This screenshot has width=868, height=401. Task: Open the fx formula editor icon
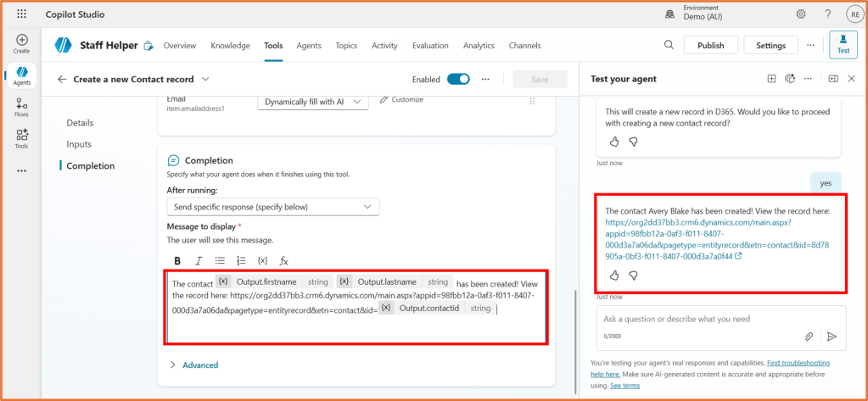click(284, 260)
